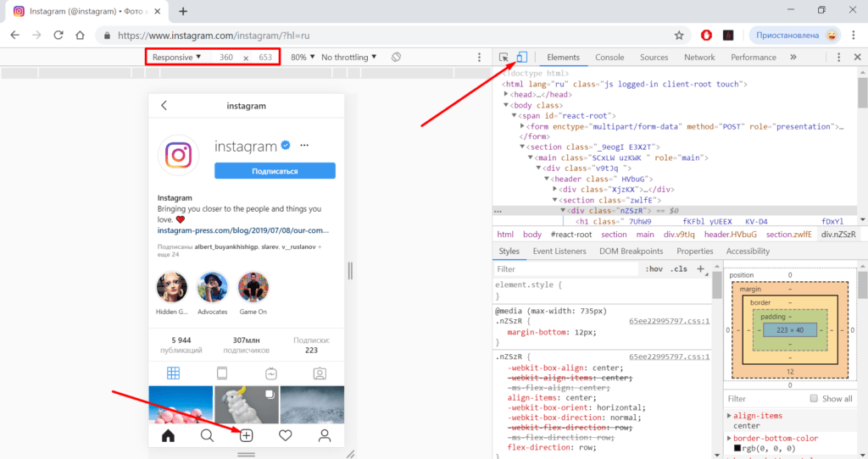Open the Event Listeners pane
868x459 pixels.
[x=559, y=251]
